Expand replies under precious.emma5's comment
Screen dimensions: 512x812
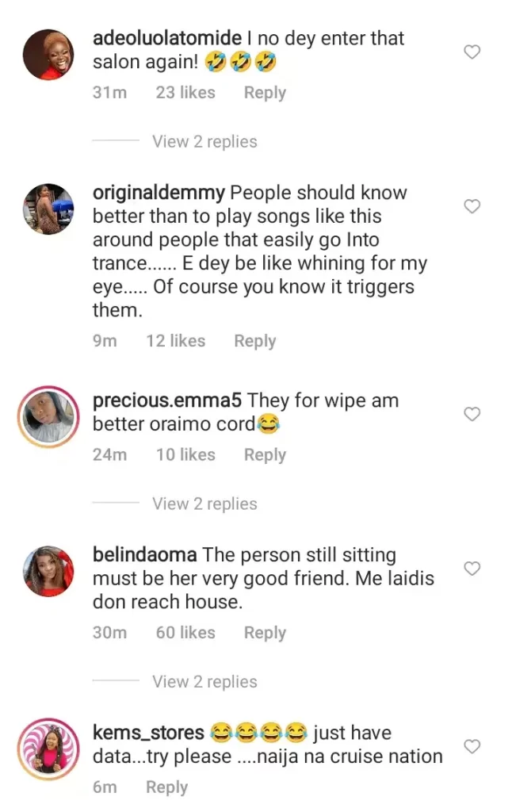point(204,504)
